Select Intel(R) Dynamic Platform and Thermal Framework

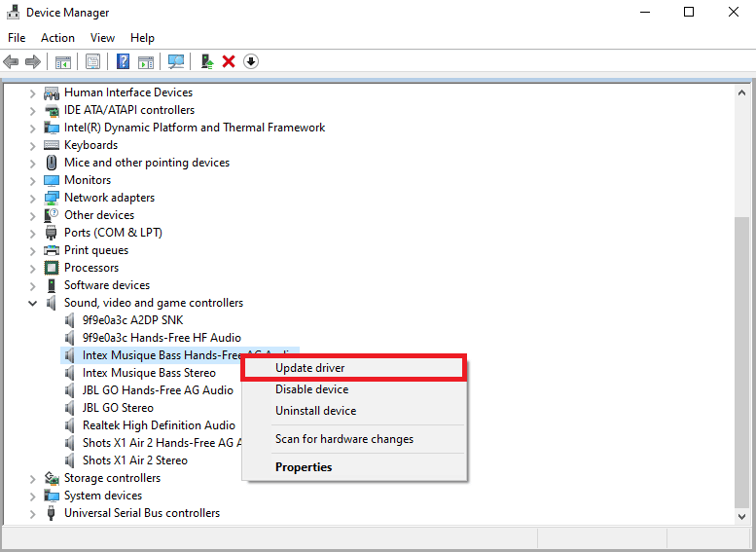[195, 128]
